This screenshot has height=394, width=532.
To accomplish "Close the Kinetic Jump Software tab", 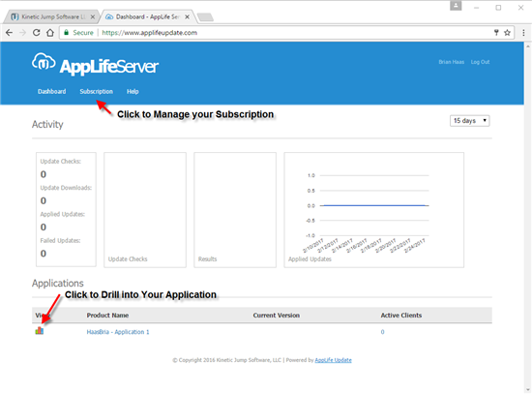I will 93,16.
